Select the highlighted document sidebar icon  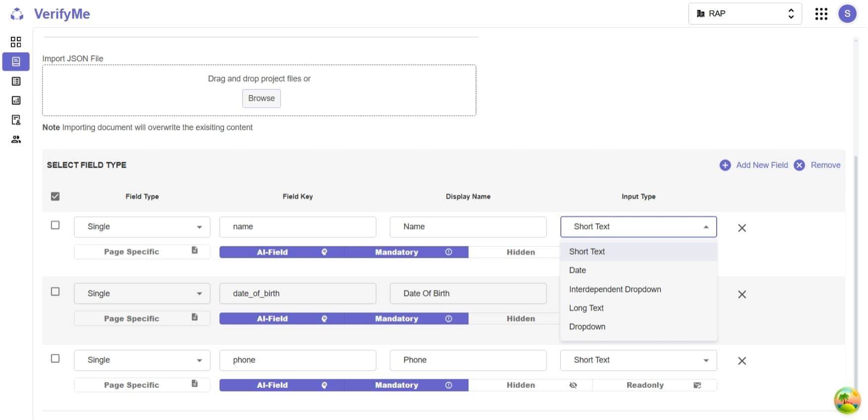click(16, 62)
